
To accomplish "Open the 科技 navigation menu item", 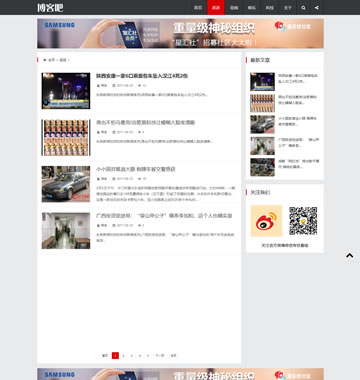I will [x=270, y=8].
